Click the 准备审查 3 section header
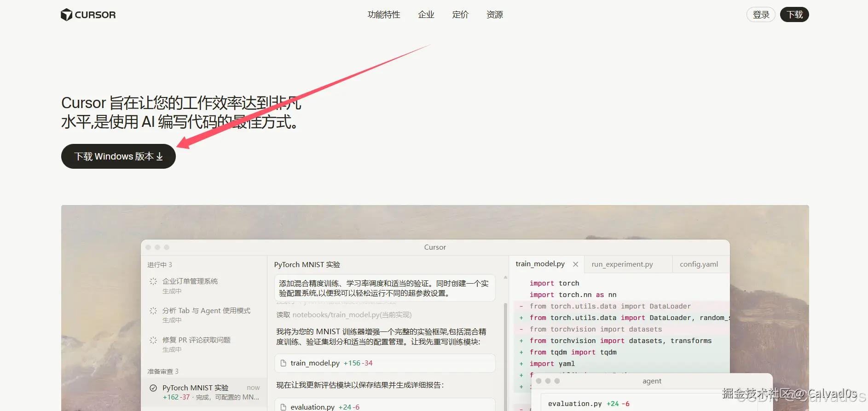The width and height of the screenshot is (868, 411). click(163, 371)
